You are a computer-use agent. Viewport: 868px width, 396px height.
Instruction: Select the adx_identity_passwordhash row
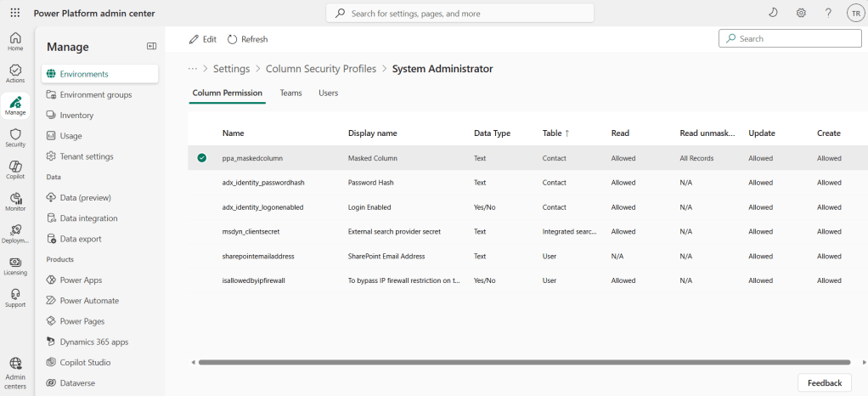(x=527, y=183)
